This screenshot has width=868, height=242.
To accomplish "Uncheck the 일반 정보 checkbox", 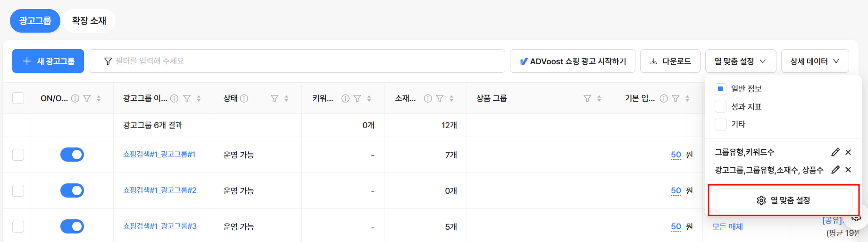I will (720, 88).
